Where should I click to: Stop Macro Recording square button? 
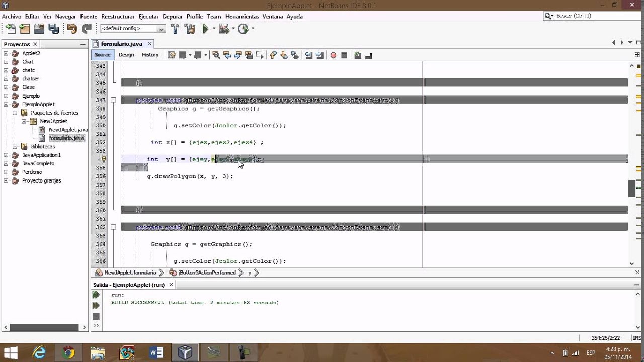point(344,55)
